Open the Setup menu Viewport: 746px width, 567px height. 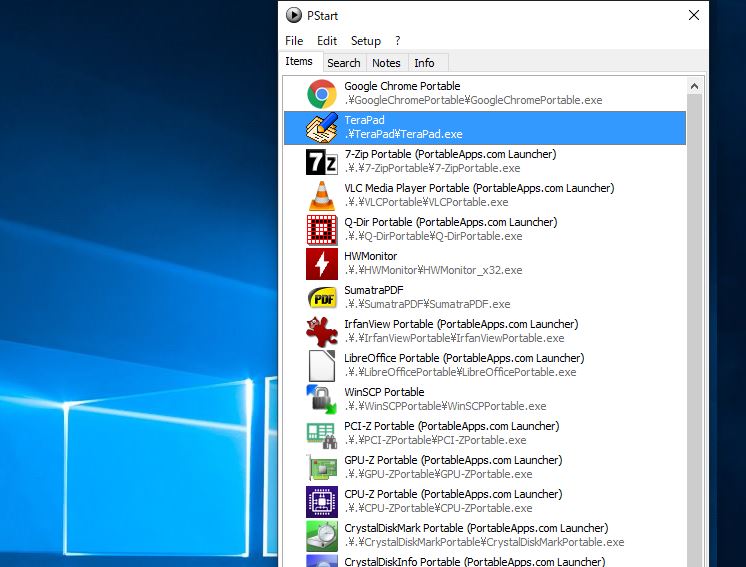click(x=366, y=41)
